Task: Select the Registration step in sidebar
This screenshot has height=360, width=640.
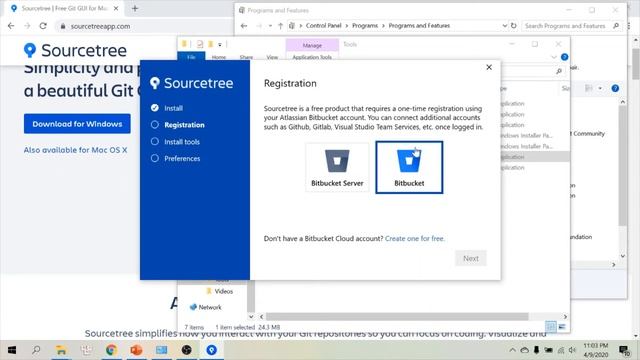Action: [x=178, y=125]
